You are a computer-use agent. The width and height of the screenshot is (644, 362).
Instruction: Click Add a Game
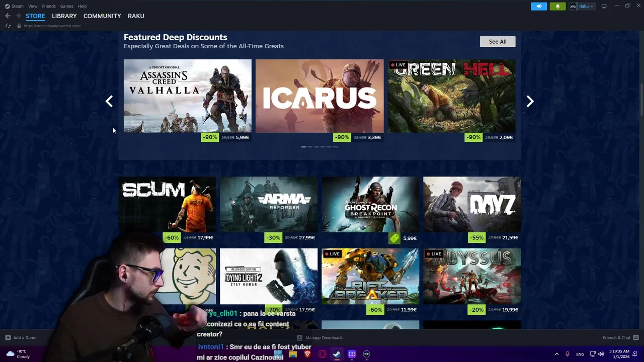pos(21,338)
